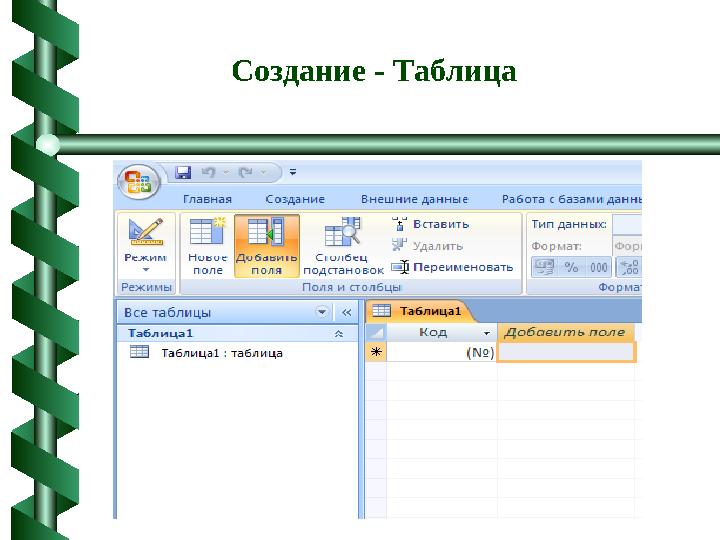
Task: Click the Переименовать command
Action: (x=452, y=267)
